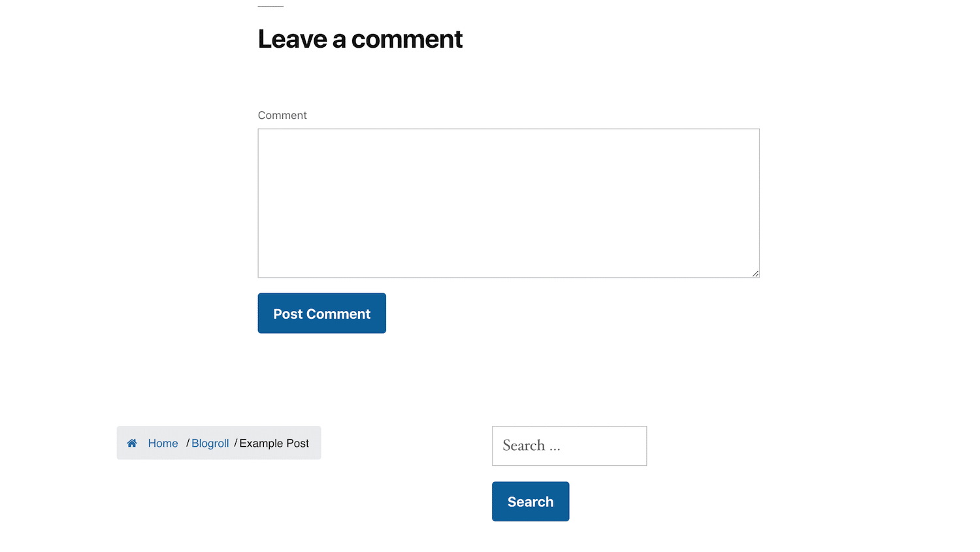The image size is (980, 552).
Task: Click the blue Search button label
Action: 530,501
